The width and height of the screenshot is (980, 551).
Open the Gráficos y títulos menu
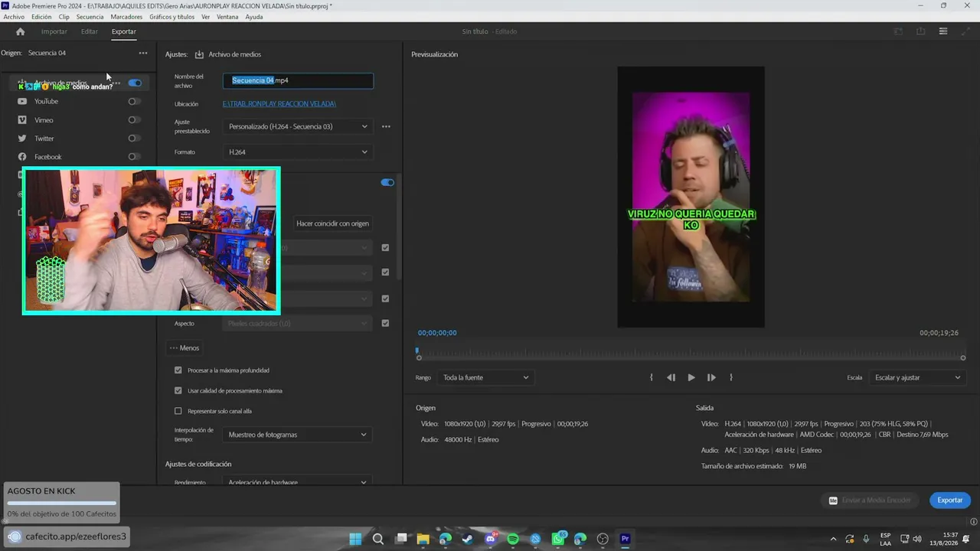click(x=171, y=17)
